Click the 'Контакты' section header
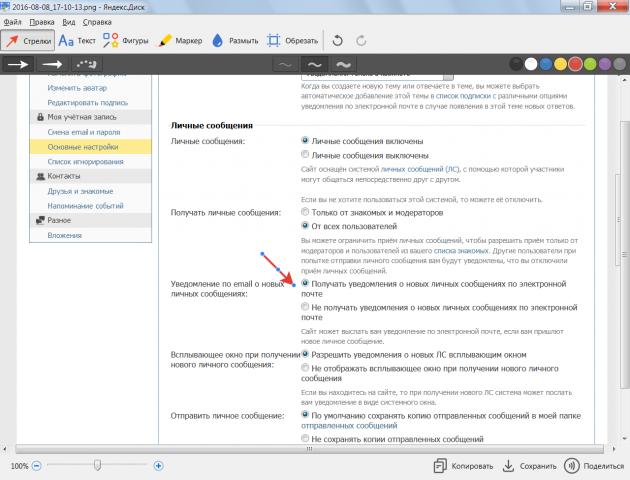630x480 pixels. (x=91, y=176)
